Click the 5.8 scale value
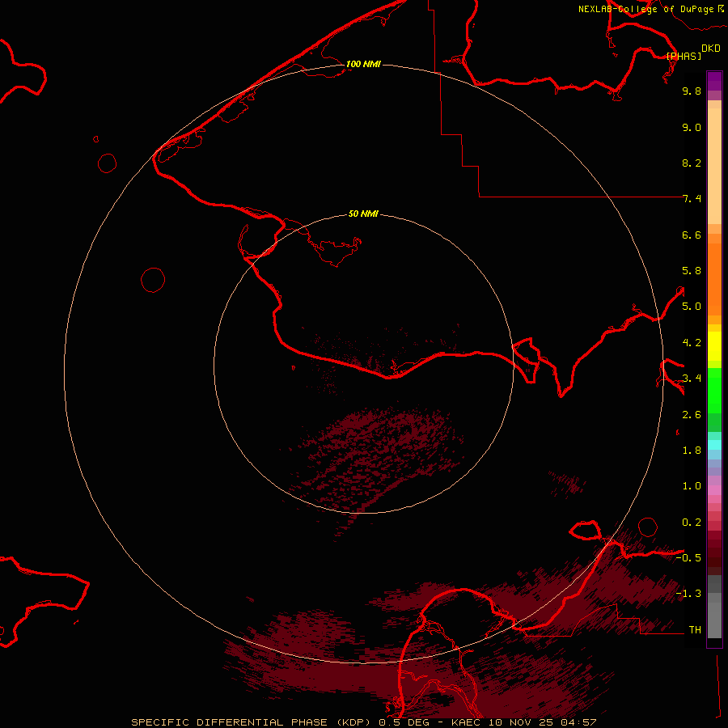 click(692, 271)
